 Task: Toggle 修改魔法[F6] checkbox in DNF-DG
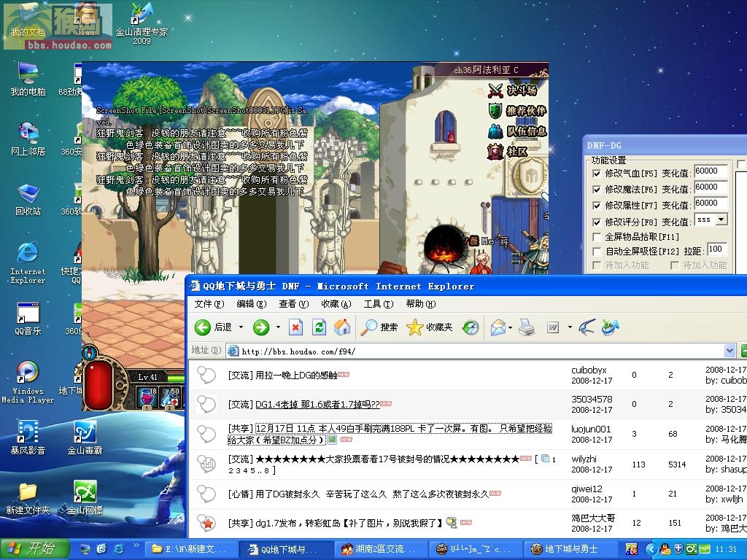pos(597,190)
